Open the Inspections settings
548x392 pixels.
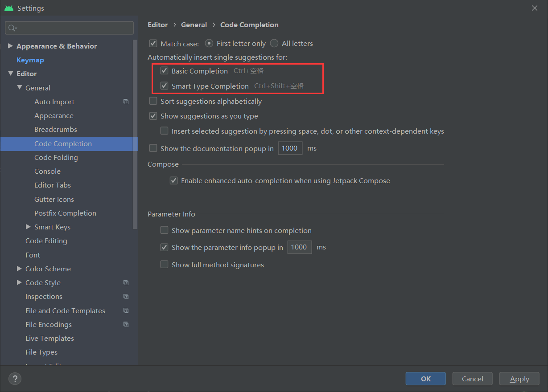coord(44,296)
